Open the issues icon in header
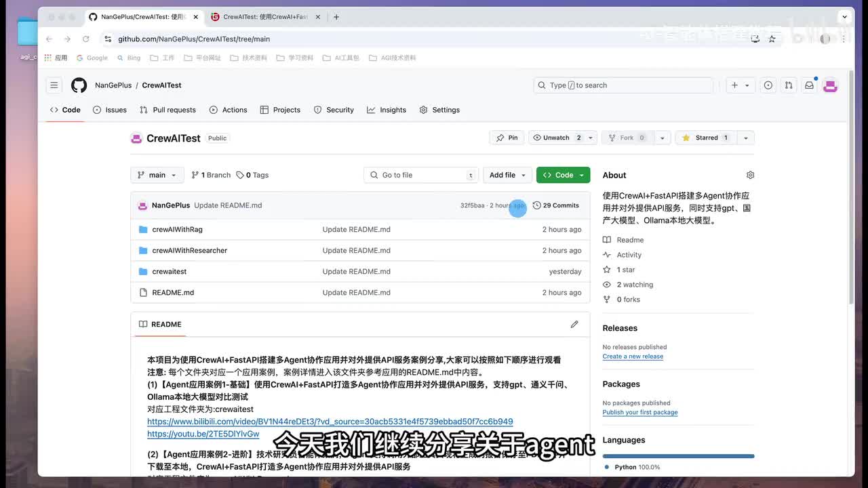Screen dimensions: 868x488 [x=768, y=85]
